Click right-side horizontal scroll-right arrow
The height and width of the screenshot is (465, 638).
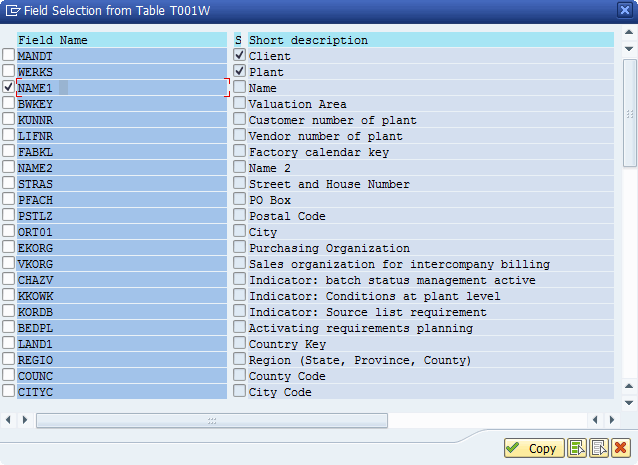[x=612, y=419]
